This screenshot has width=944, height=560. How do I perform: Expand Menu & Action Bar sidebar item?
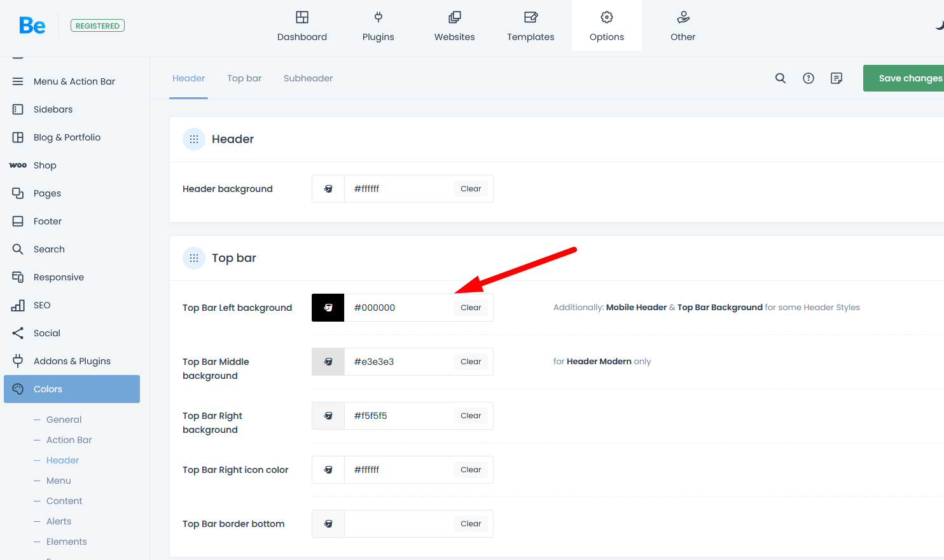pyautogui.click(x=74, y=81)
